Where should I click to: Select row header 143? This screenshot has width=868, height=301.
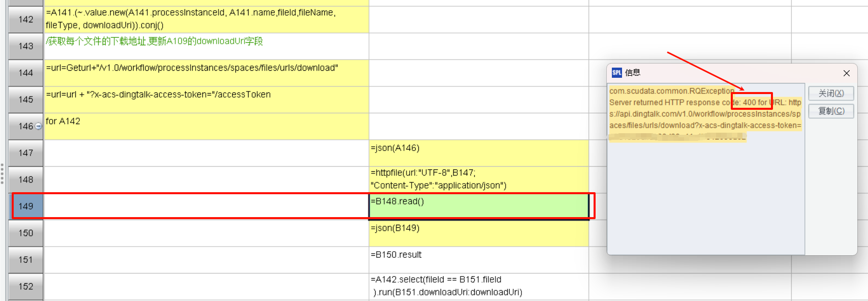pyautogui.click(x=25, y=46)
